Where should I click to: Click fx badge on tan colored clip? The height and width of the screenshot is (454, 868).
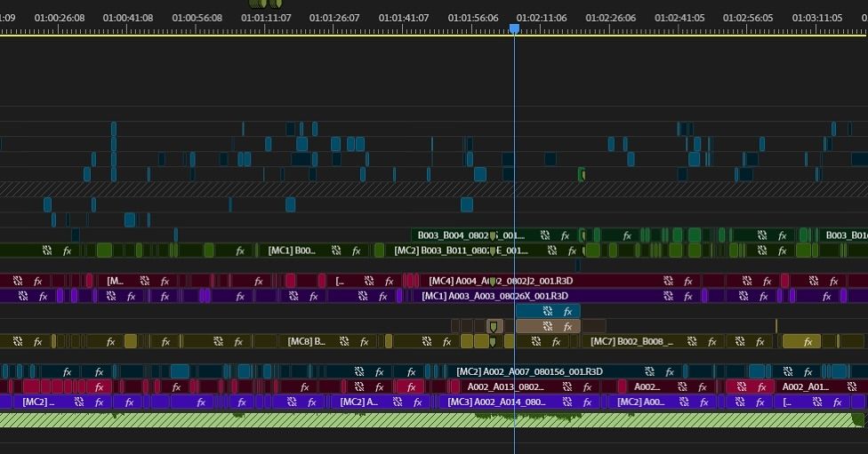[568, 327]
